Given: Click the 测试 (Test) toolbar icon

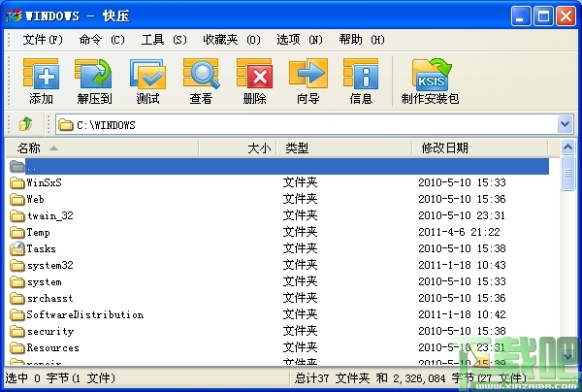Looking at the screenshot, I should tap(147, 74).
